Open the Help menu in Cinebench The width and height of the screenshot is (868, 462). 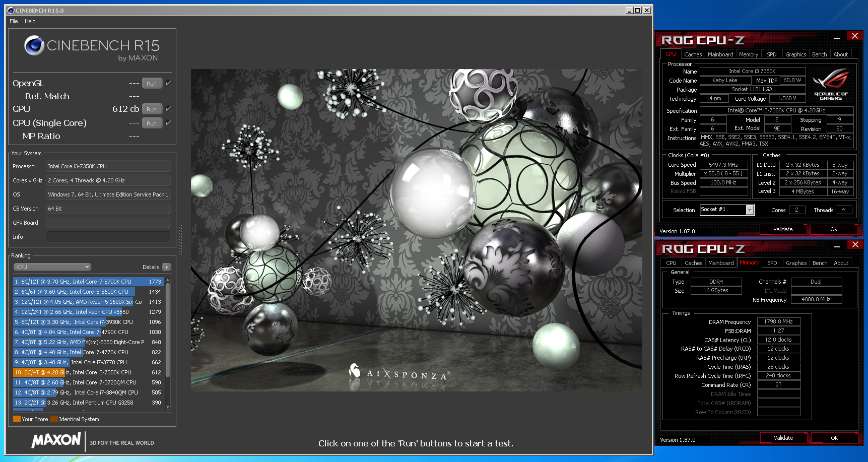click(x=30, y=21)
